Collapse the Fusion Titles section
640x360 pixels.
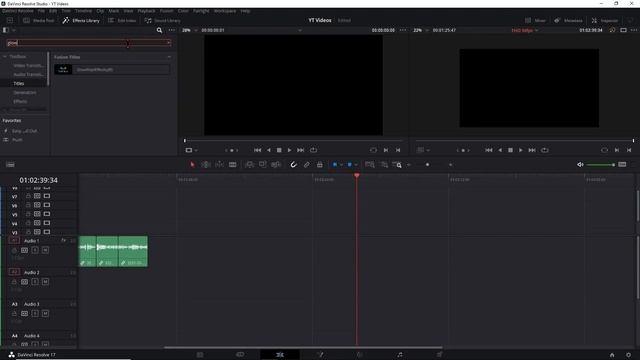point(169,57)
